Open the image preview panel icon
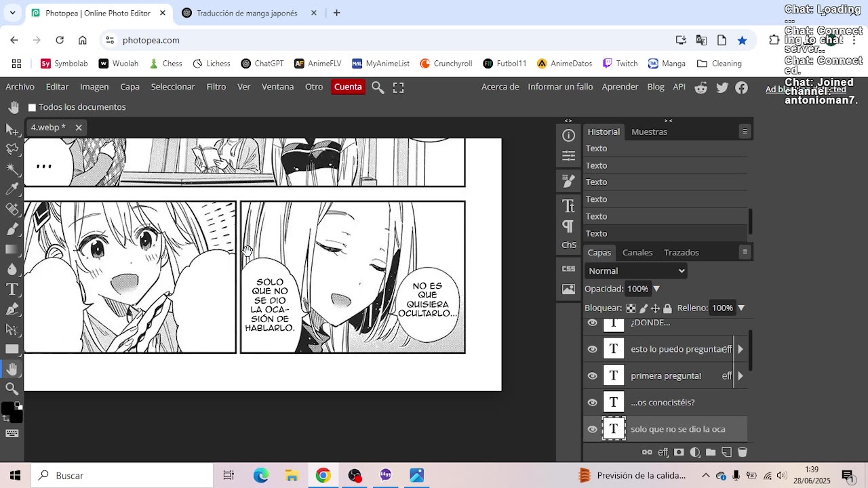This screenshot has width=868, height=488. (x=569, y=289)
